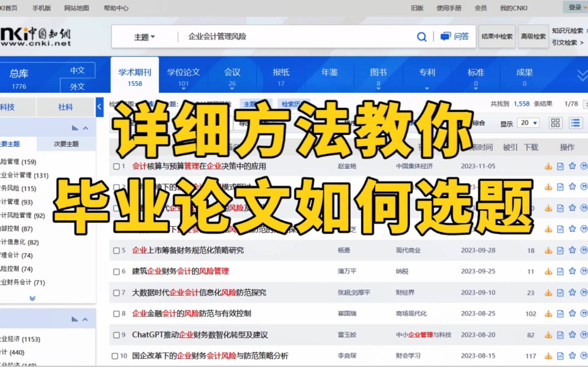The image size is (588, 367).
Task: Select the ChatGPT article checkbox
Action: tap(116, 335)
